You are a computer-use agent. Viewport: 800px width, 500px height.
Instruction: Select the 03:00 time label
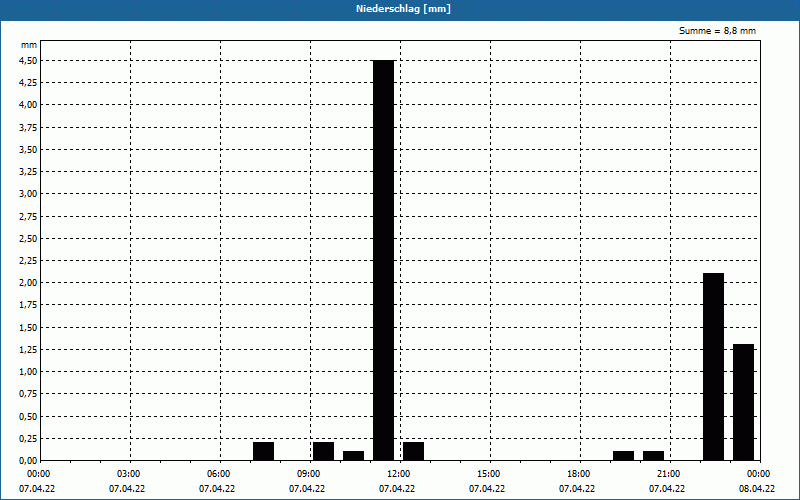pyautogui.click(x=129, y=474)
